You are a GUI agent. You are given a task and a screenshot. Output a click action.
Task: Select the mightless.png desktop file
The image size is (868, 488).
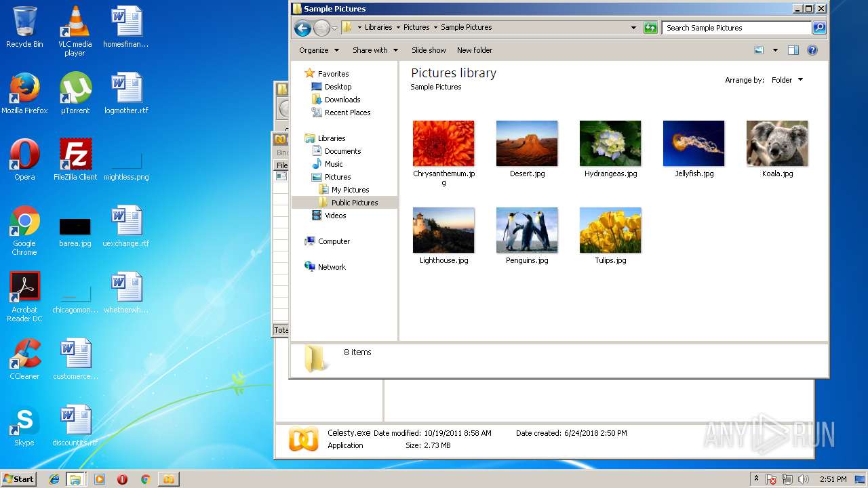point(126,165)
